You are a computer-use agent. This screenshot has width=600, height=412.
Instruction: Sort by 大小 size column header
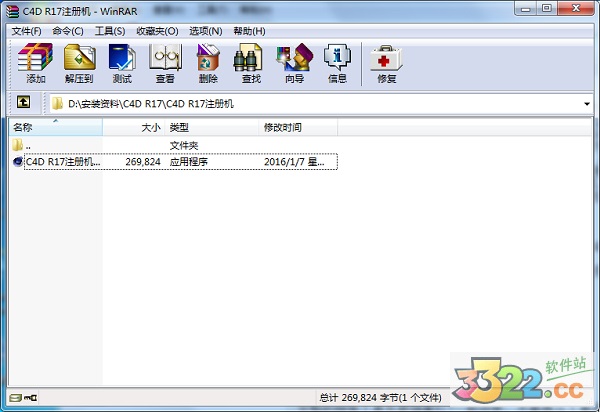coord(134,127)
